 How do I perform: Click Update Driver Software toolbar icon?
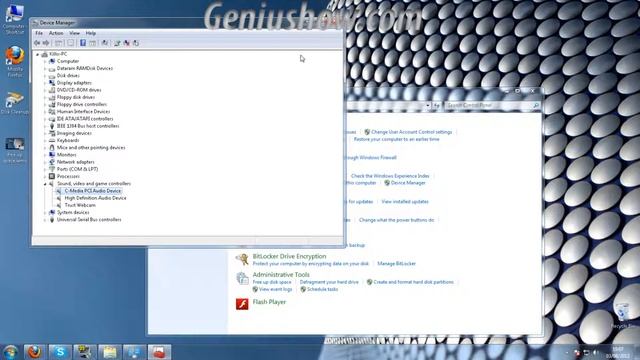click(x=117, y=43)
